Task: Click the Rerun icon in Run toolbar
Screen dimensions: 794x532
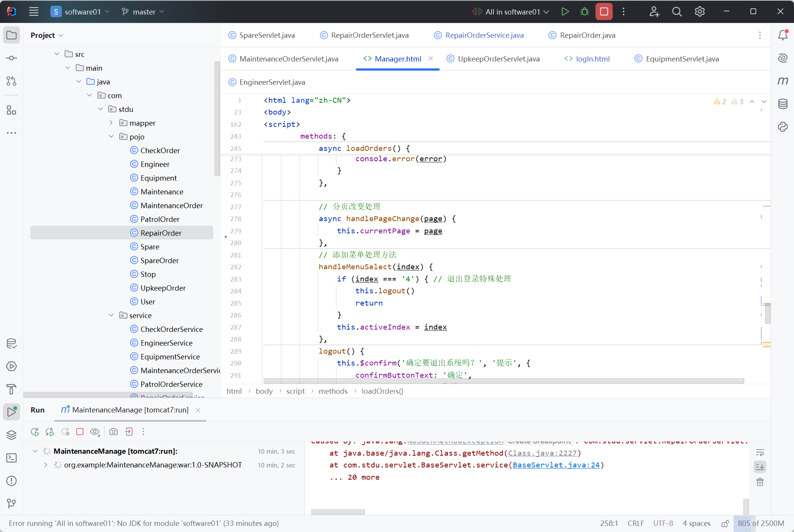Action: click(x=35, y=432)
